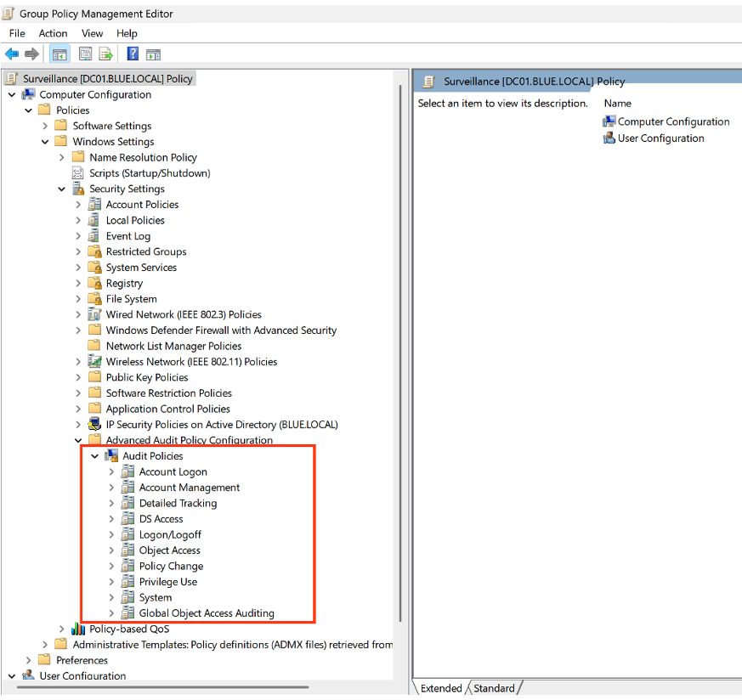Click the blue Back arrow in toolbar

point(12,54)
